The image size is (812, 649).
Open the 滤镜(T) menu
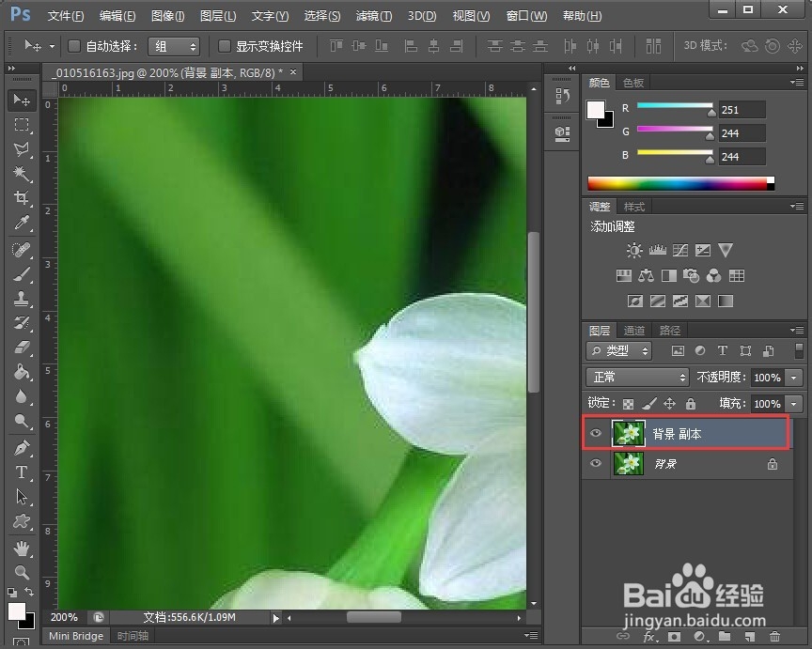coord(373,16)
